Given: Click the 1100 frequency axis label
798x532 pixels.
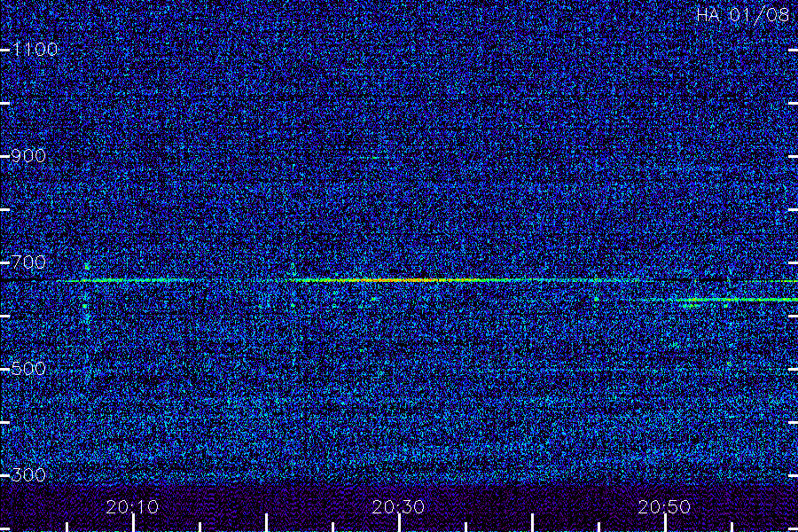Looking at the screenshot, I should pos(35,50).
